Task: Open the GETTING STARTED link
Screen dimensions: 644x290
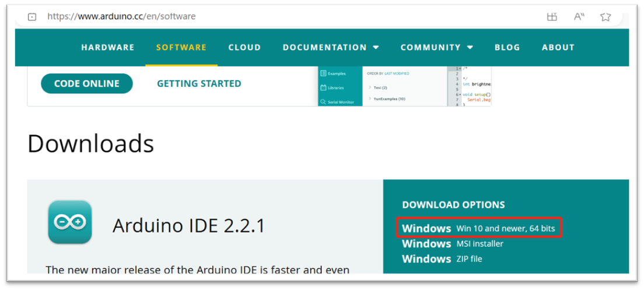Action: click(199, 84)
